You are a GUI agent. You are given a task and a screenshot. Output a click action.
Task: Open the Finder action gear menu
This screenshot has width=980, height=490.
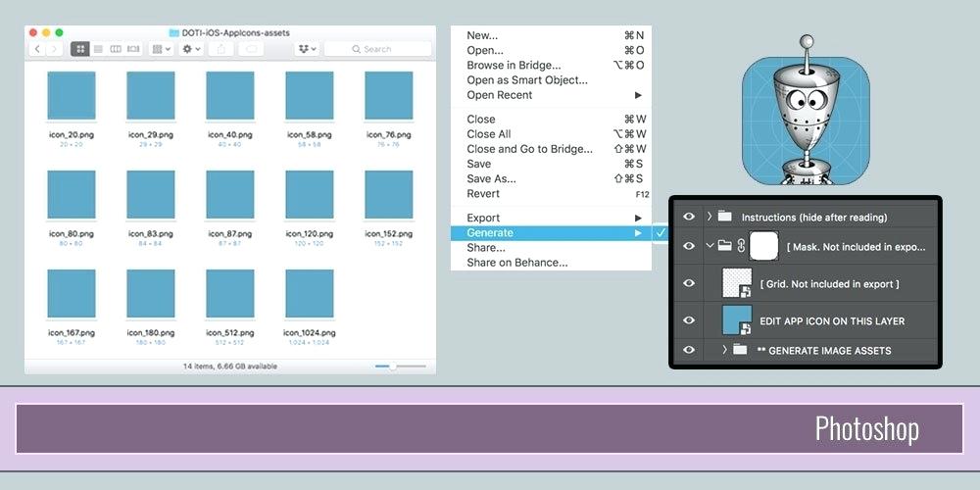point(191,49)
